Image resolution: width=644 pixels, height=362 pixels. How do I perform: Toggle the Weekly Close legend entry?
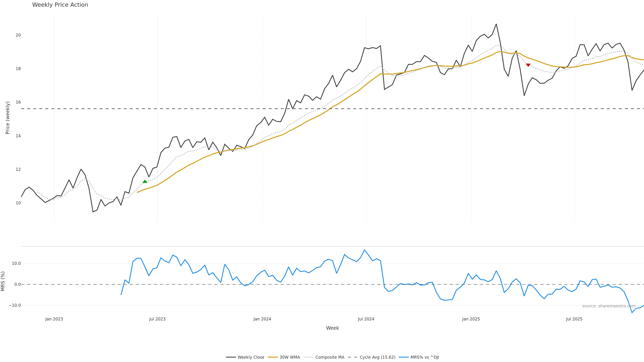coord(251,357)
